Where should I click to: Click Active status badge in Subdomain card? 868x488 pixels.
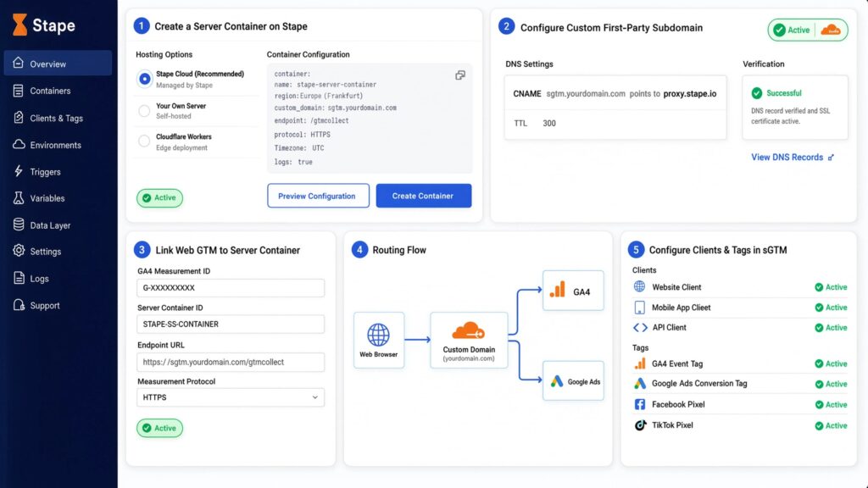tap(793, 30)
